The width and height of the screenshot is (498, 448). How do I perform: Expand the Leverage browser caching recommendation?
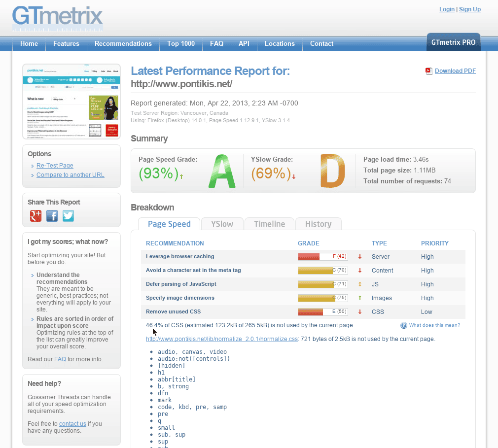click(x=180, y=256)
